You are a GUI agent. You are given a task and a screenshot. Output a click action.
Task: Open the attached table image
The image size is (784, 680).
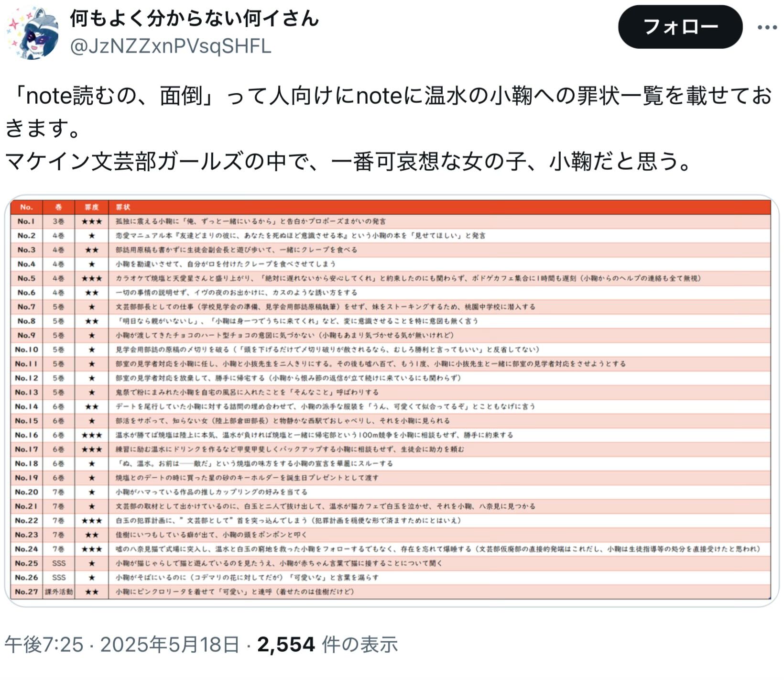[392, 401]
